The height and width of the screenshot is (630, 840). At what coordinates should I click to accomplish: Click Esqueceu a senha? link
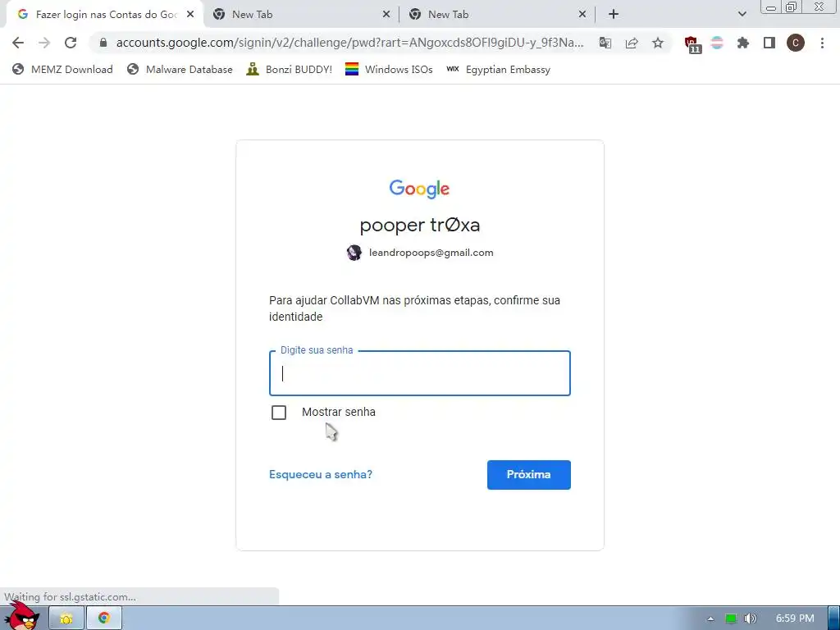coord(321,475)
